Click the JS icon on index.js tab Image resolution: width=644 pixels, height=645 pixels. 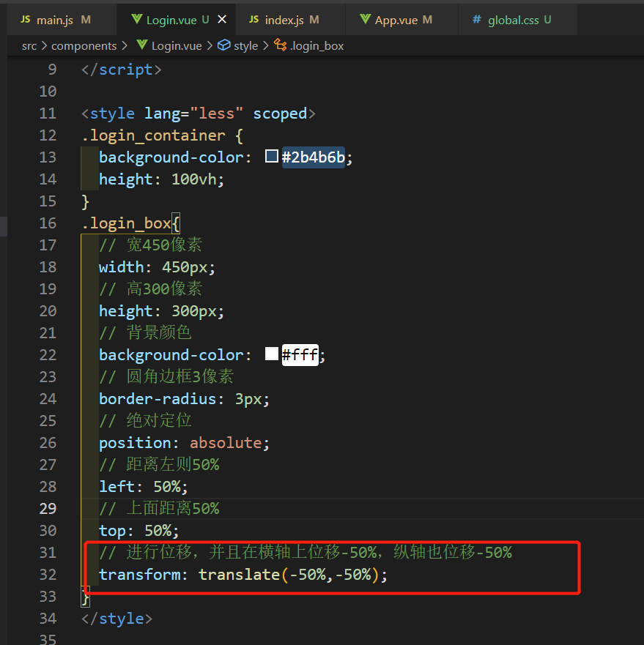click(254, 19)
